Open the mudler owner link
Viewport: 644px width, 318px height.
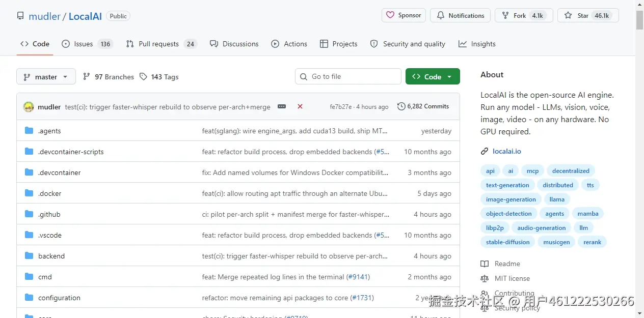pyautogui.click(x=45, y=16)
